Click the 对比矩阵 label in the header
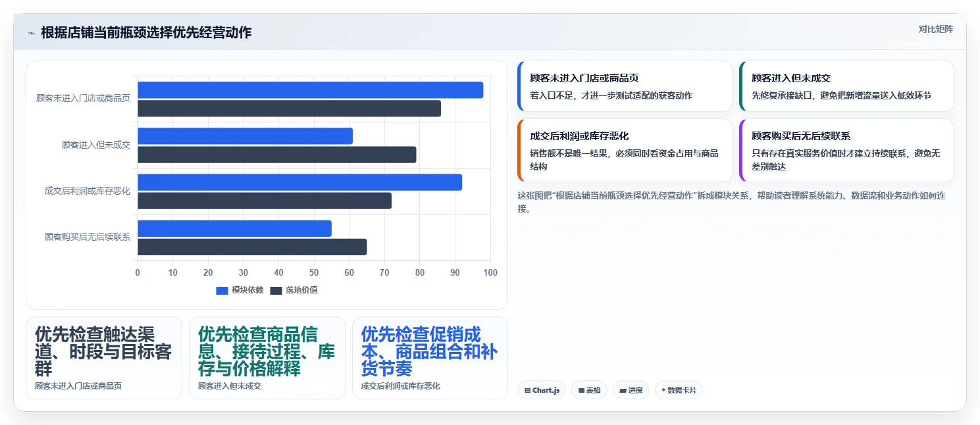This screenshot has height=425, width=980. coord(935,29)
